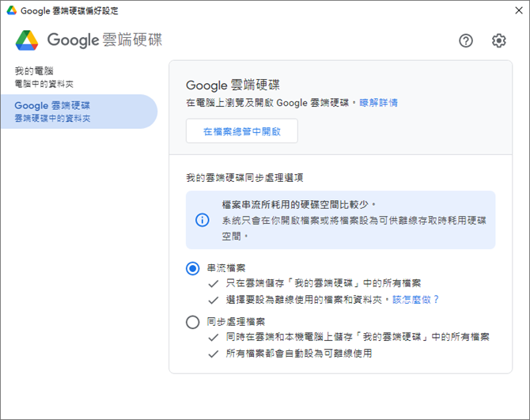Click checkmark beside 只在雲端儲存 line

214,284
